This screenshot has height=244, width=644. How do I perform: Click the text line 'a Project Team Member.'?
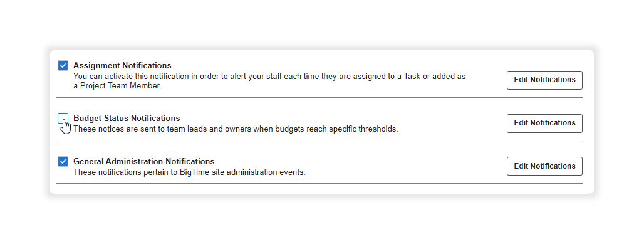pos(117,86)
